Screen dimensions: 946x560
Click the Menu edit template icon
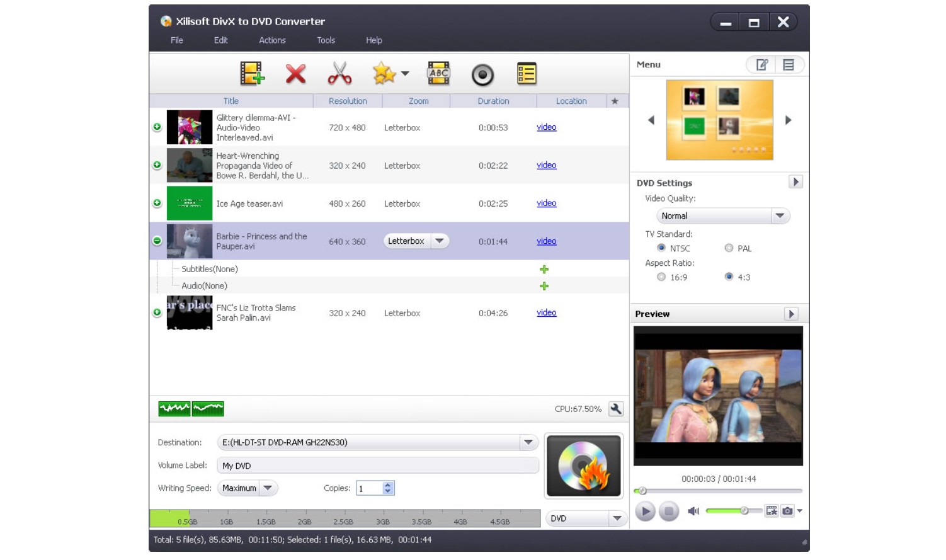point(762,64)
